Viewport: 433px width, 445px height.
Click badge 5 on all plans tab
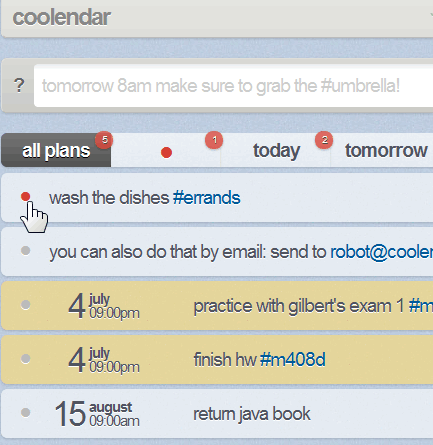click(x=104, y=140)
